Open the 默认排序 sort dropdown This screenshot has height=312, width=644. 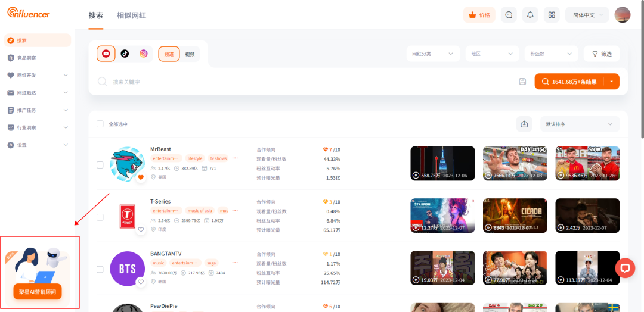(580, 124)
